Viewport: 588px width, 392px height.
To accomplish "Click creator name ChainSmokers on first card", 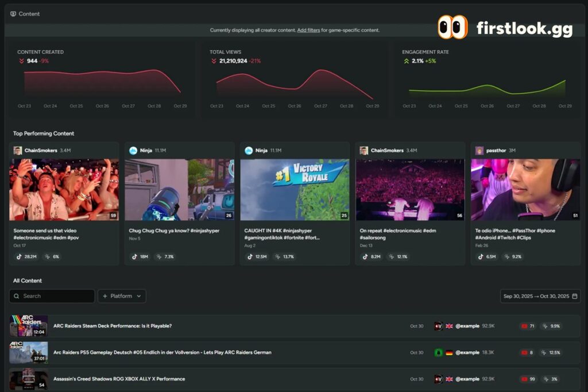I will pyautogui.click(x=41, y=151).
